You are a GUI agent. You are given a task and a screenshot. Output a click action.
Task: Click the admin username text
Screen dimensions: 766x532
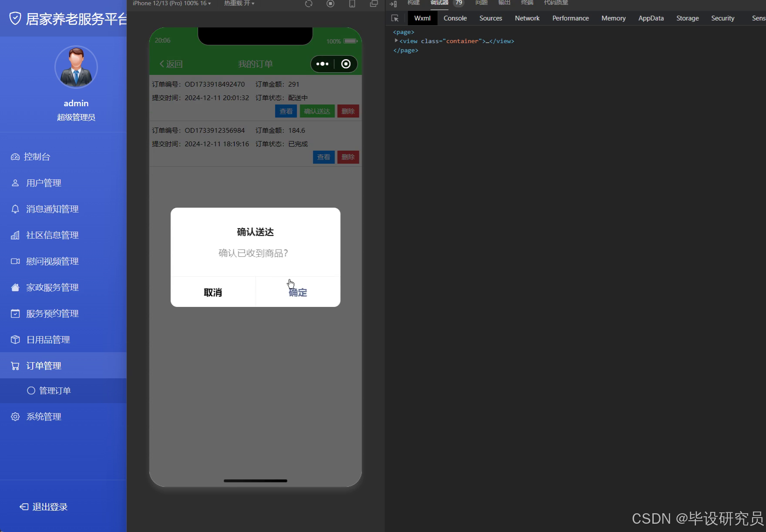pos(76,103)
